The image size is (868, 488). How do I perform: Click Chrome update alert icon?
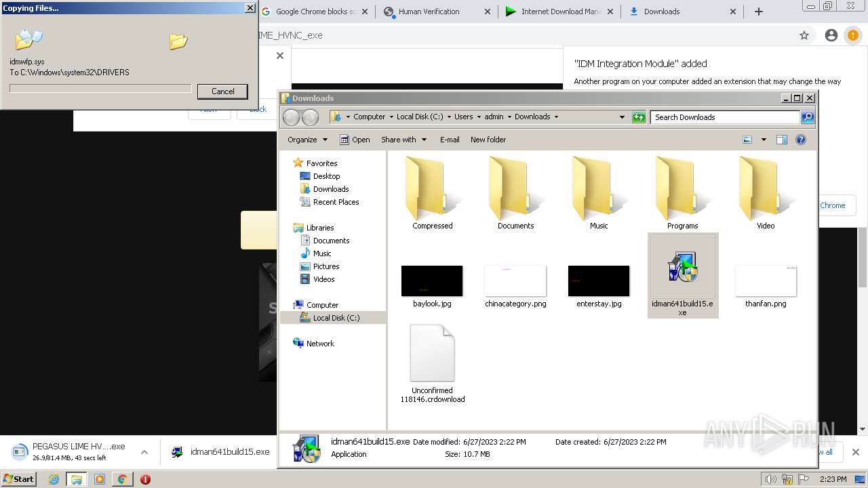click(x=852, y=35)
